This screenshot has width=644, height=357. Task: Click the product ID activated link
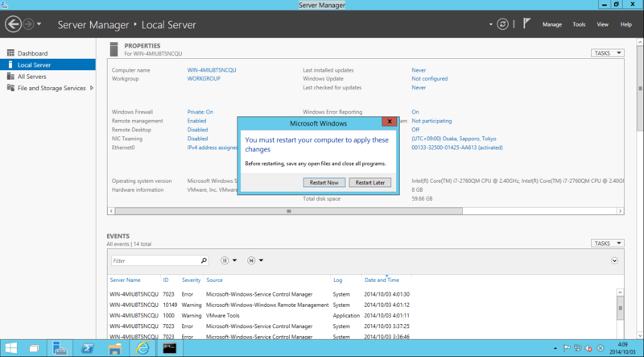[x=457, y=147]
